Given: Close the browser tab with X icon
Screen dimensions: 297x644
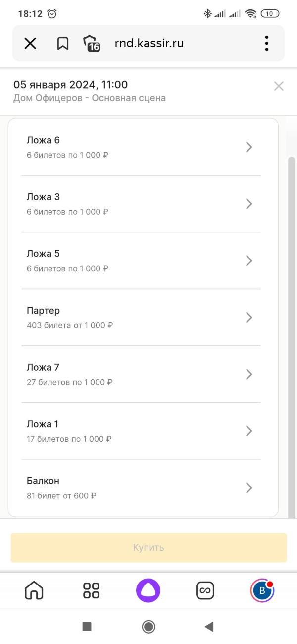Looking at the screenshot, I should click(x=30, y=44).
